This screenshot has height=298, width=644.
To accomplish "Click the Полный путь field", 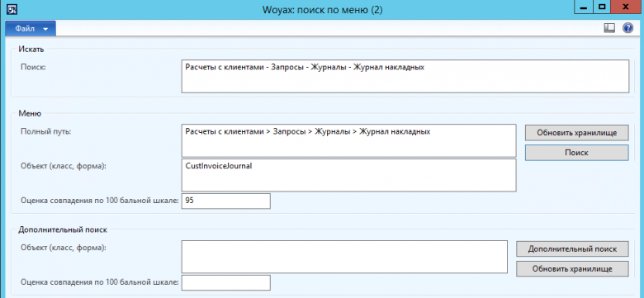I will [348, 141].
